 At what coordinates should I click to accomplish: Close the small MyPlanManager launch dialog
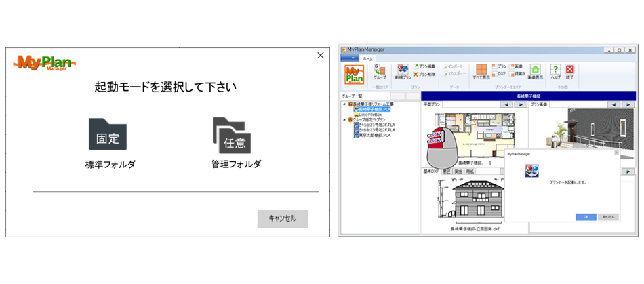[616, 153]
